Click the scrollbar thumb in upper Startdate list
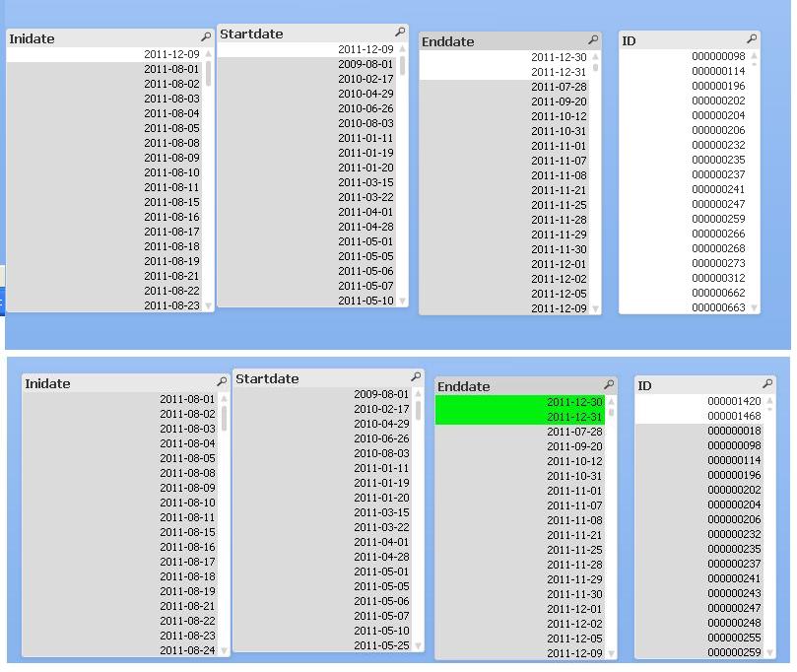The image size is (797, 672). click(403, 66)
